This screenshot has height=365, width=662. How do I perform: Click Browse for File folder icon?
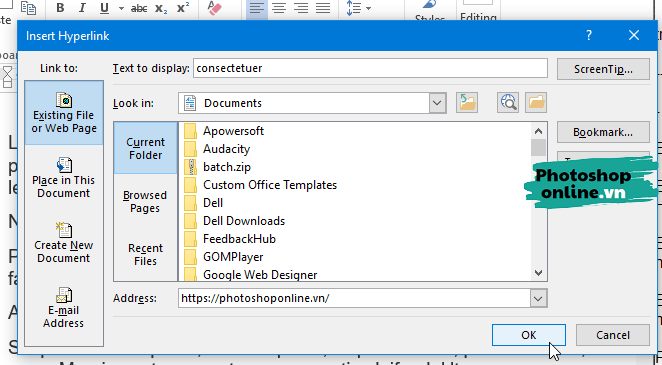(x=536, y=103)
